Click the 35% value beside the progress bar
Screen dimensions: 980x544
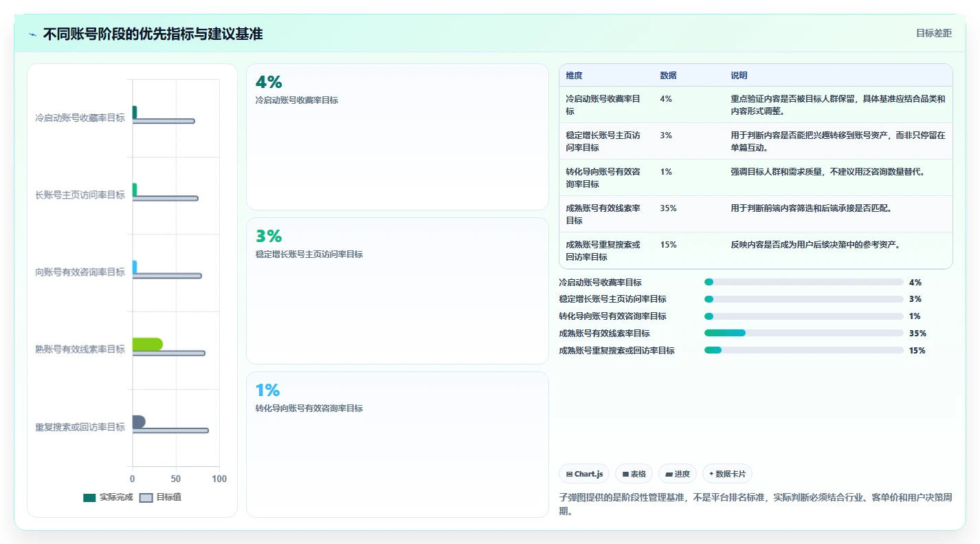917,334
